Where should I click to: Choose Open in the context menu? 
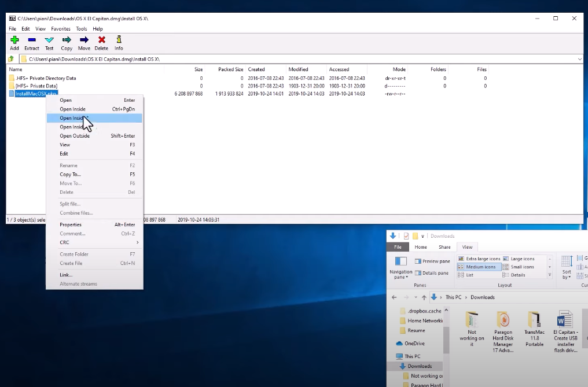(94, 100)
